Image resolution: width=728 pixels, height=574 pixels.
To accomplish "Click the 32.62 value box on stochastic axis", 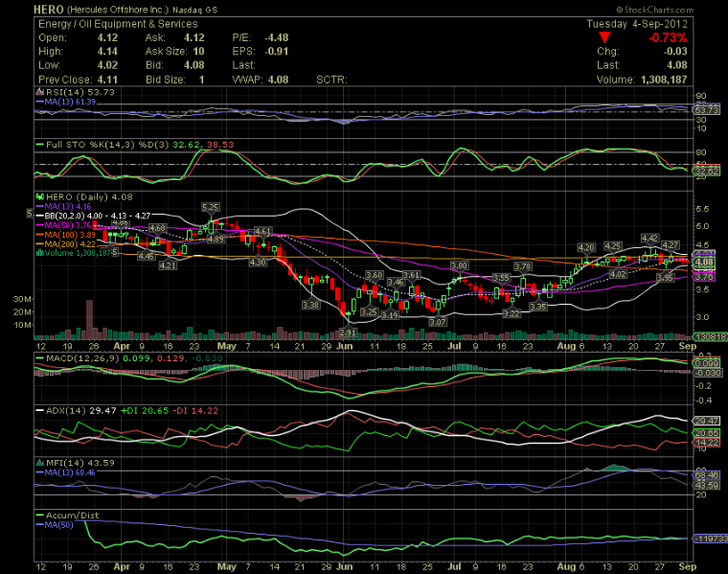I will click(706, 172).
